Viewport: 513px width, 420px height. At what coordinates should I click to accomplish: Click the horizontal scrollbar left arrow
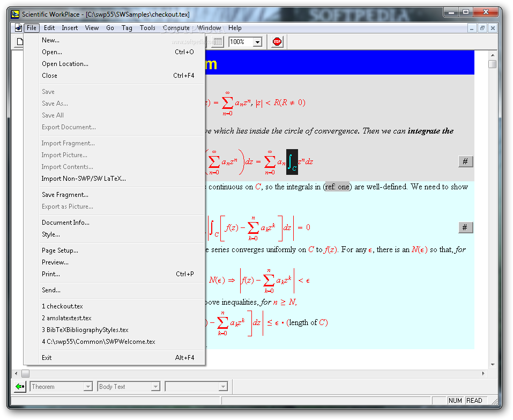(x=17, y=373)
